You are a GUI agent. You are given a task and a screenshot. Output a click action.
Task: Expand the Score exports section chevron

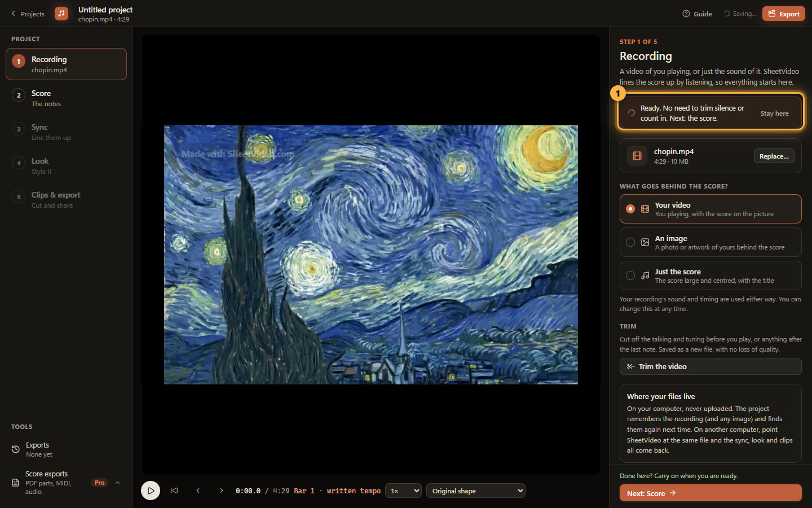(x=117, y=483)
